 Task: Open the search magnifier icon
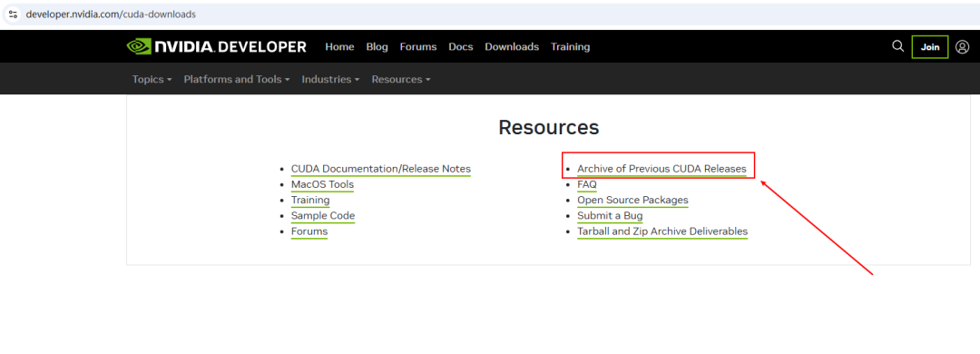(x=897, y=46)
